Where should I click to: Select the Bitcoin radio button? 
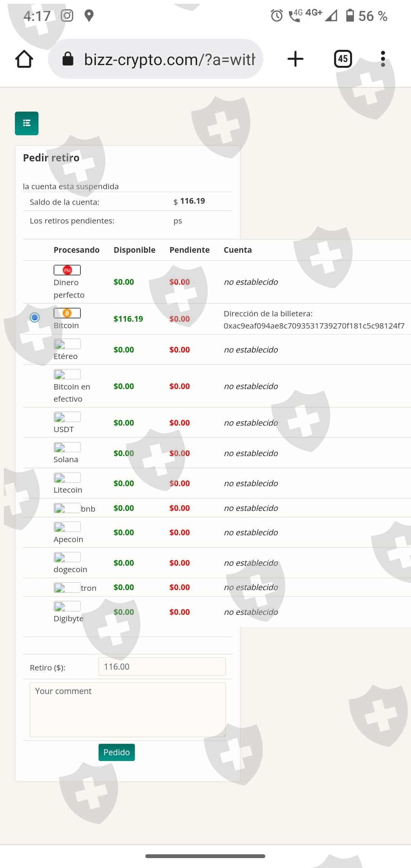coord(35,317)
